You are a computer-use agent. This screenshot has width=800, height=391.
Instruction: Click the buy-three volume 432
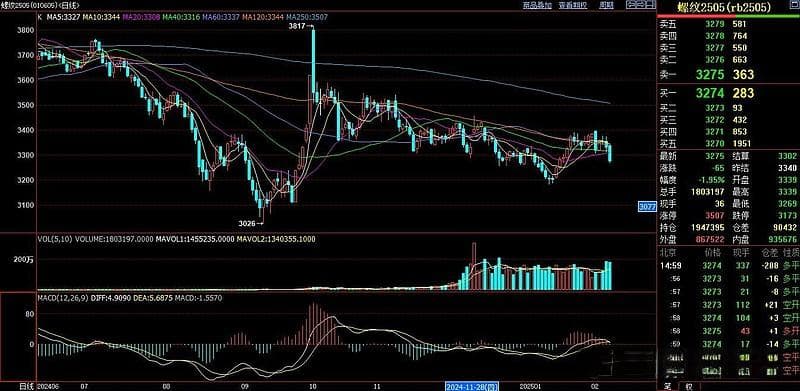(x=740, y=120)
